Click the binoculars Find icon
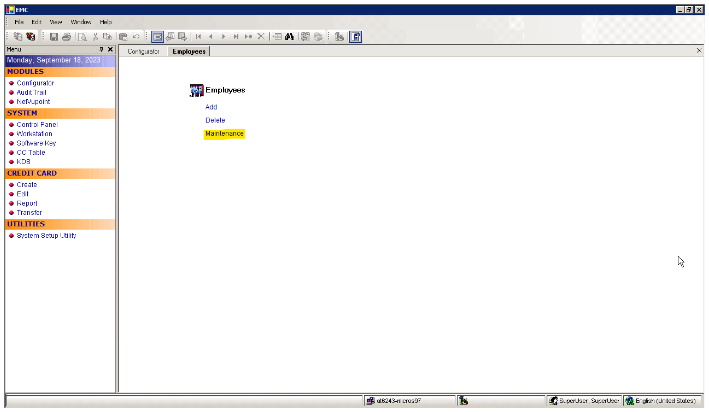 pos(289,37)
